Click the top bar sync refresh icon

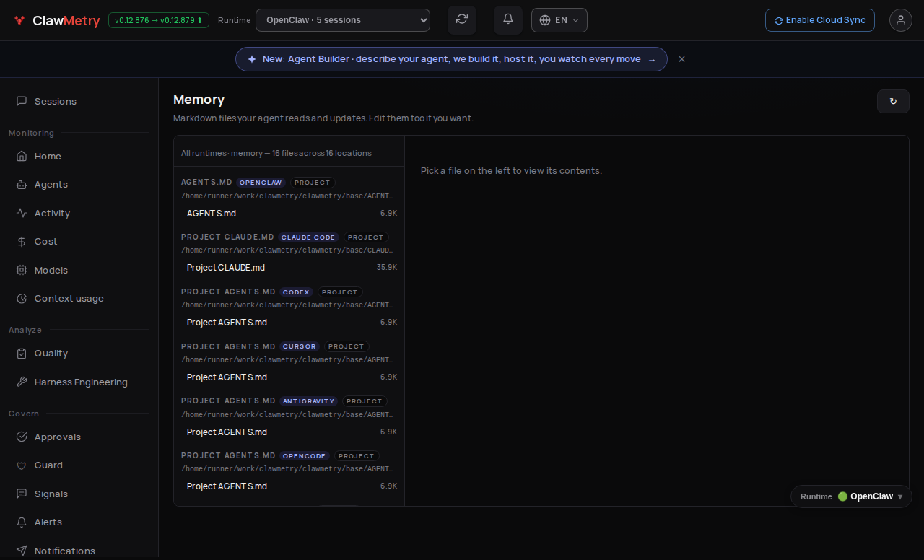tap(462, 19)
